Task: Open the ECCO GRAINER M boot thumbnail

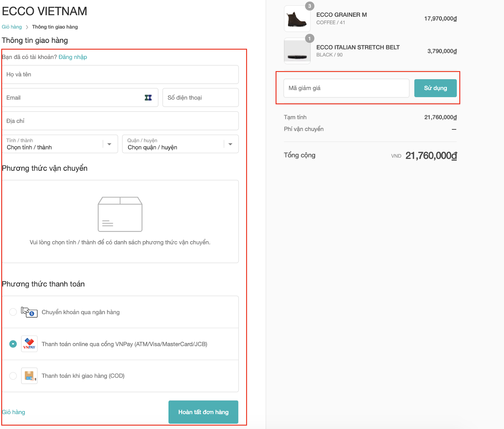Action: [297, 19]
